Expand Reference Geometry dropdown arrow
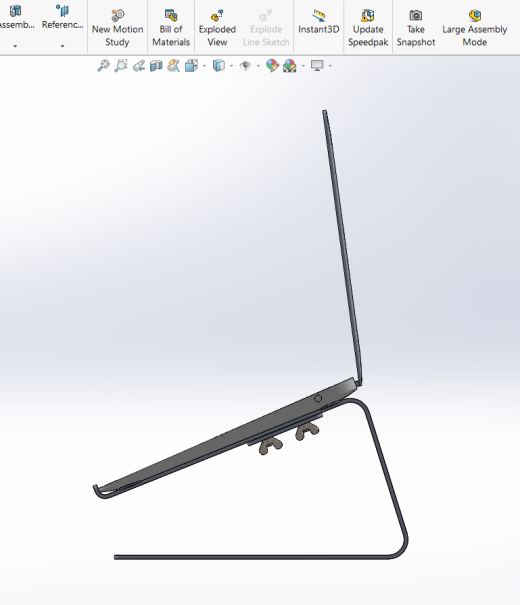Image resolution: width=520 pixels, height=605 pixels. tap(62, 46)
